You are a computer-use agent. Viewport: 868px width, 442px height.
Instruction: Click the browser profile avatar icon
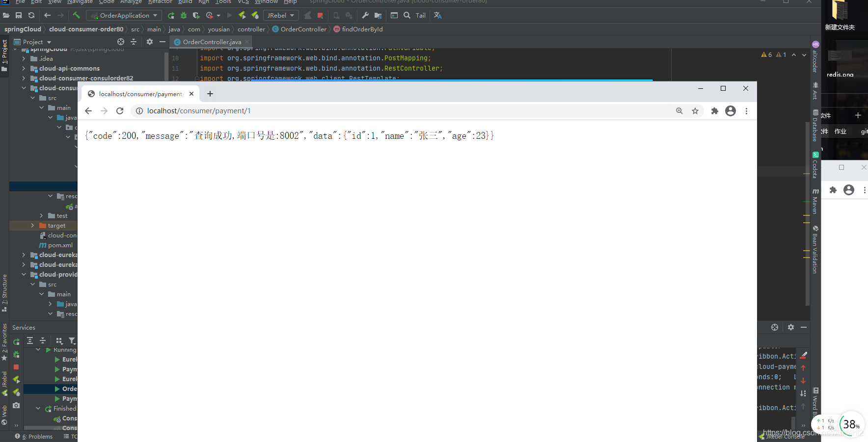tap(731, 111)
